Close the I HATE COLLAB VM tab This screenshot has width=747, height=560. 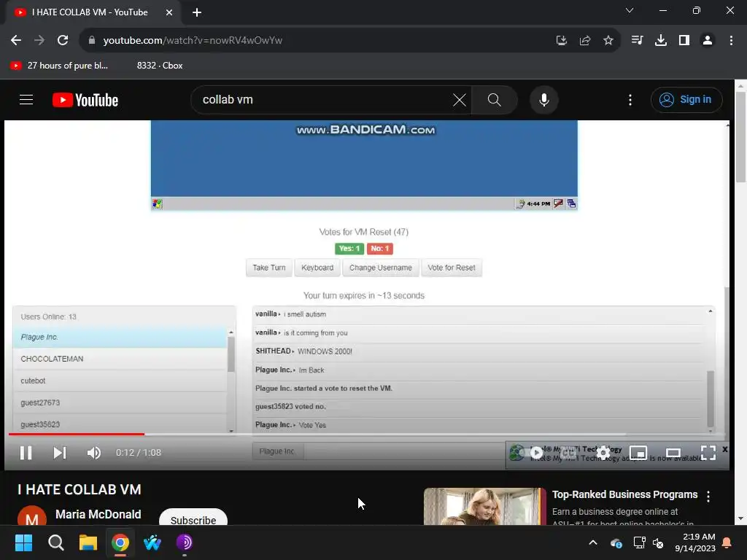click(x=169, y=12)
